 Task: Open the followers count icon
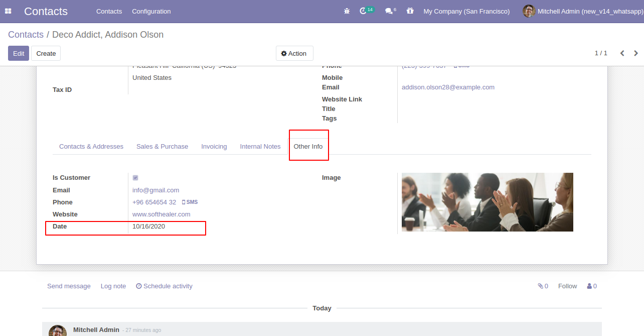click(592, 286)
